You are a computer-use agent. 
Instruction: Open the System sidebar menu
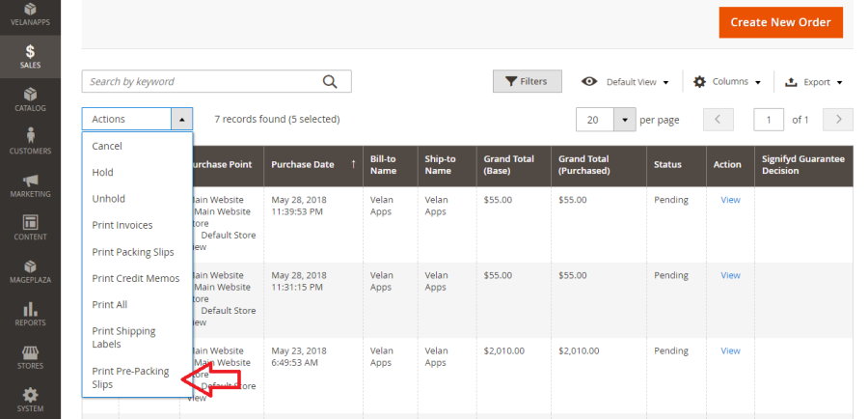[x=30, y=400]
